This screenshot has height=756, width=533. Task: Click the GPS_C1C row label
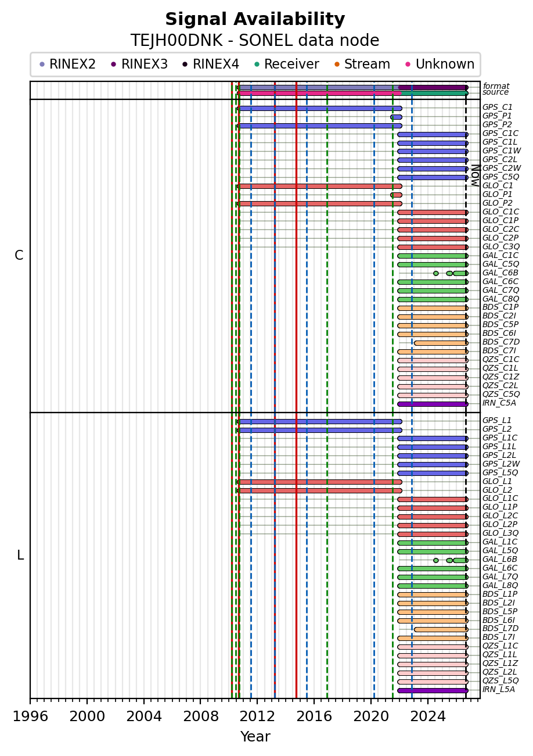[x=500, y=134]
